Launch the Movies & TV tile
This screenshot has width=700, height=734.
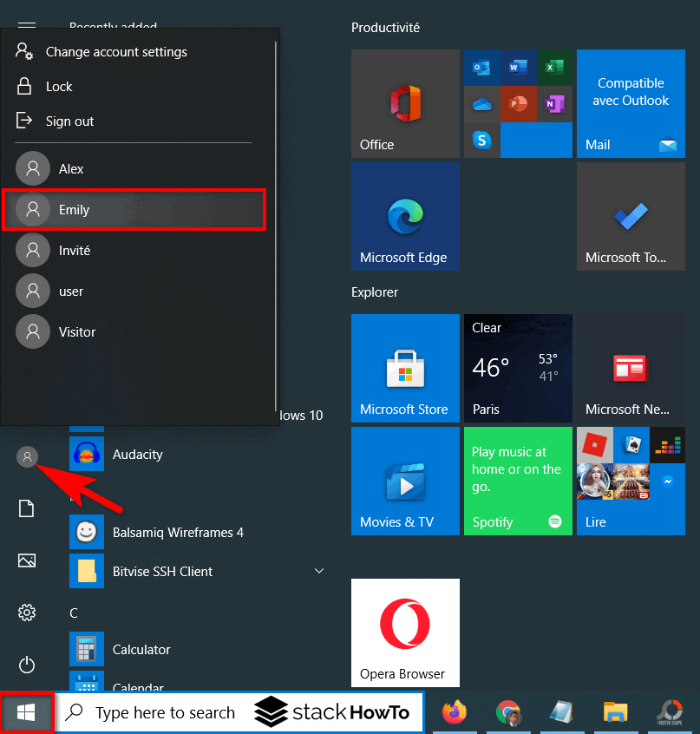(405, 481)
